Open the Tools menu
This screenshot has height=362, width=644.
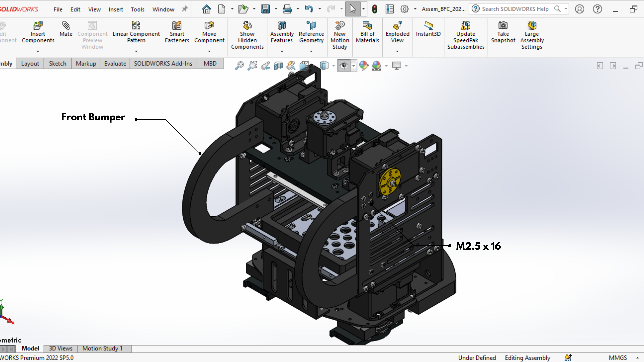click(x=137, y=10)
